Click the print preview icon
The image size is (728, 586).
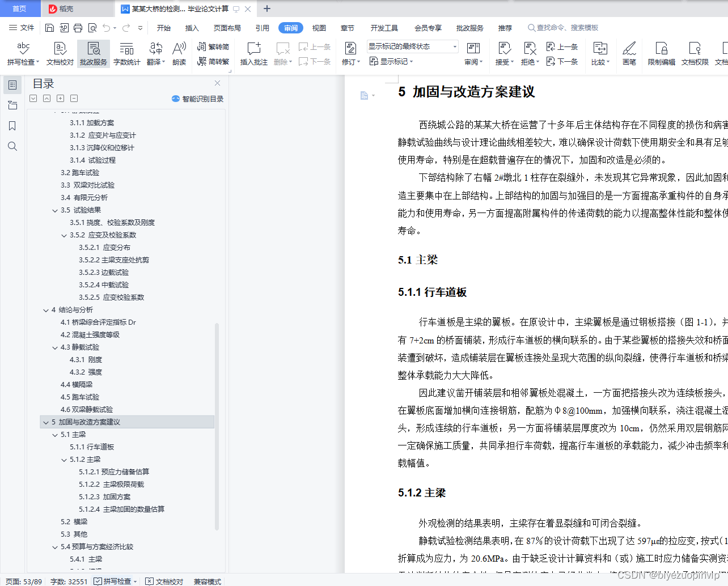(92, 28)
